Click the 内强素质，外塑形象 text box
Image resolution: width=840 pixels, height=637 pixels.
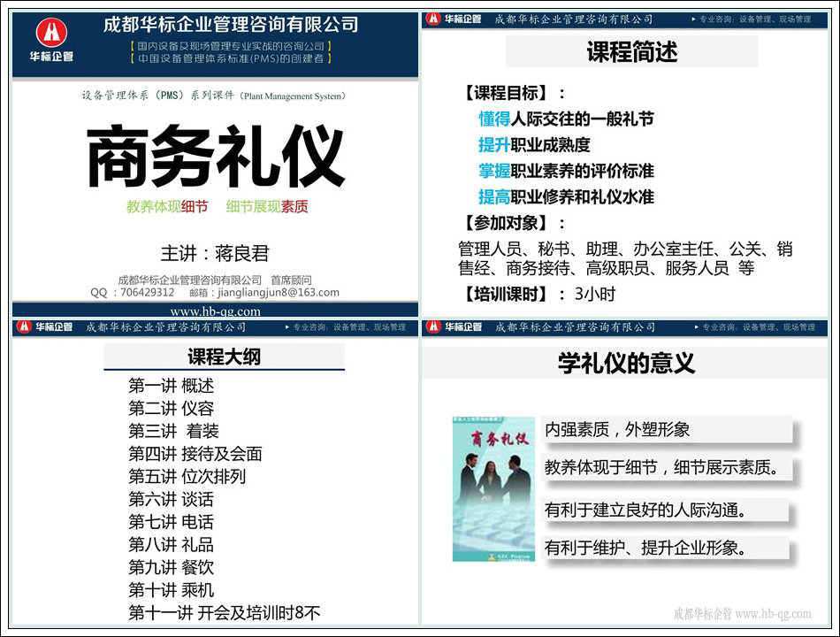617,431
